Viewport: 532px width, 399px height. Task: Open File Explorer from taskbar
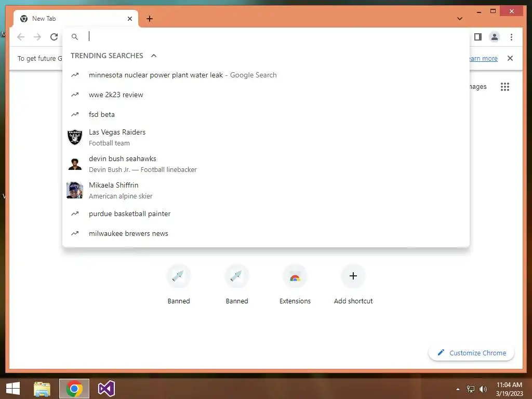click(x=42, y=389)
